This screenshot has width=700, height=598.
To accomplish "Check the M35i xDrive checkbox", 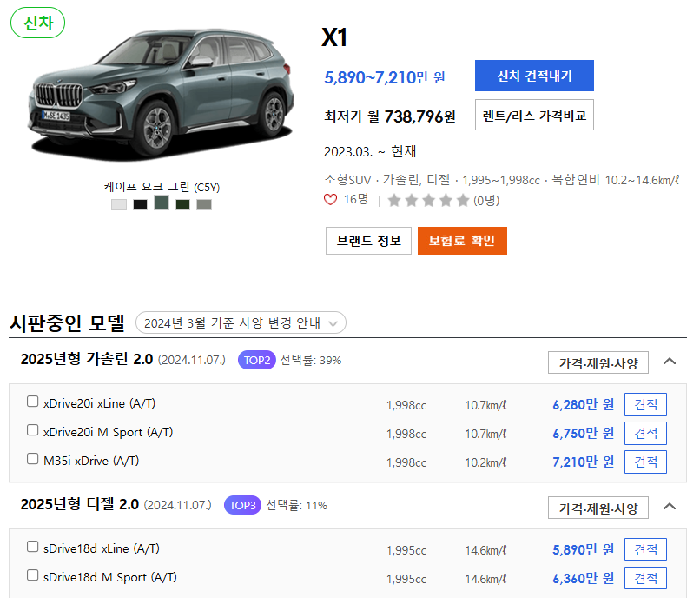I will [33, 459].
